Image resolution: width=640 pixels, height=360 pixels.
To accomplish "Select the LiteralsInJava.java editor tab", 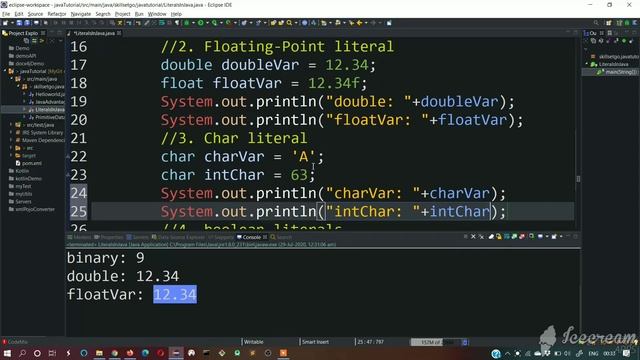I will [93, 33].
